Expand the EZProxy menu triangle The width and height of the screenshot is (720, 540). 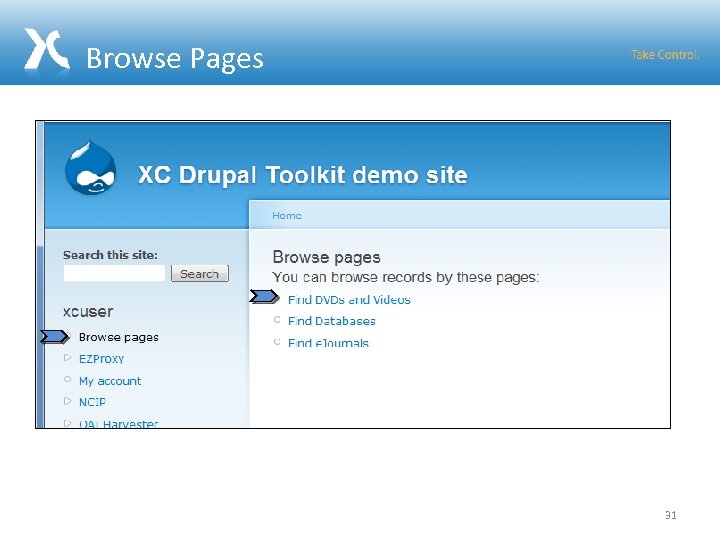click(68, 357)
